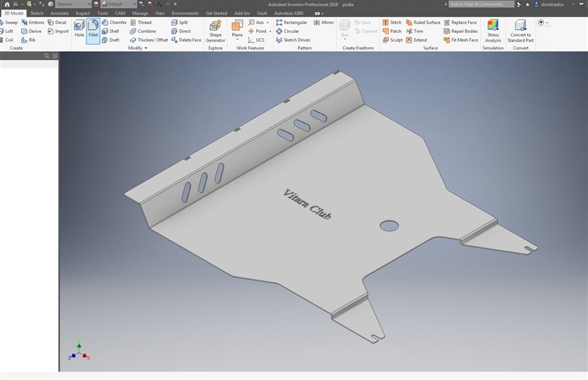
Task: Select the Loft tool
Action: [7, 31]
